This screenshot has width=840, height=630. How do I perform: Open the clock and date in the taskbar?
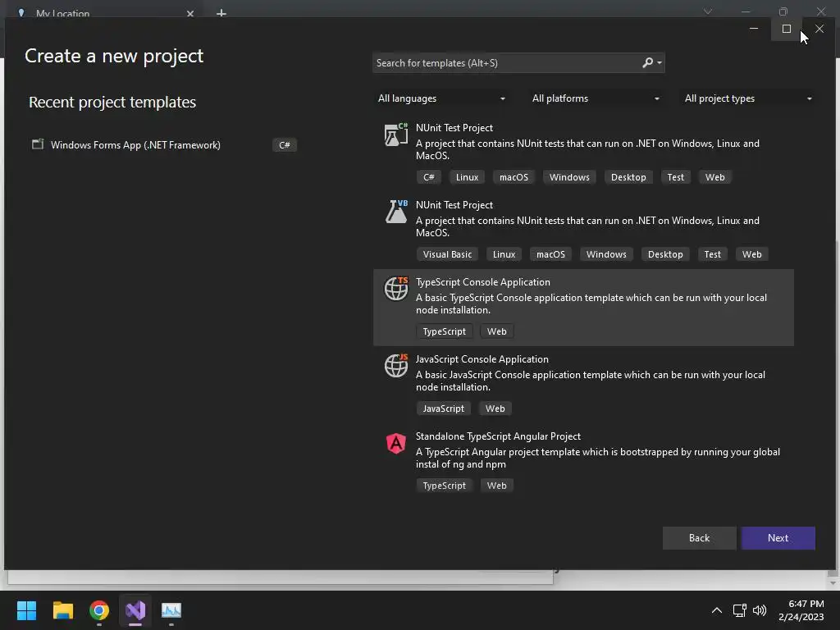coord(801,610)
